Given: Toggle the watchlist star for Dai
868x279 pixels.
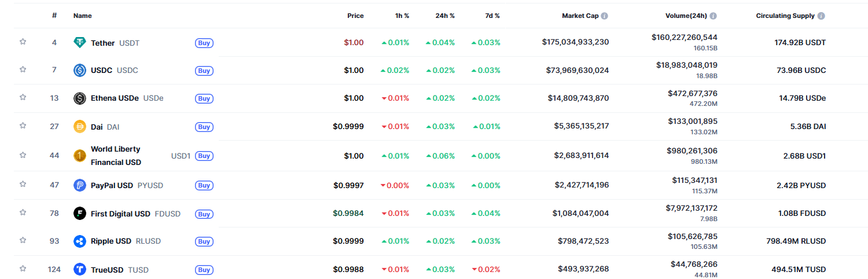Looking at the screenshot, I should 23,126.
